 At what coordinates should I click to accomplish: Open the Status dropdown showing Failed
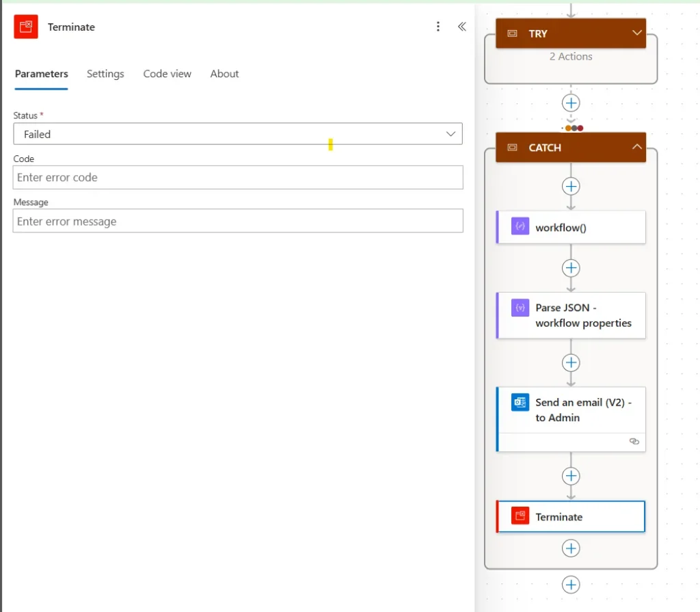tap(238, 134)
